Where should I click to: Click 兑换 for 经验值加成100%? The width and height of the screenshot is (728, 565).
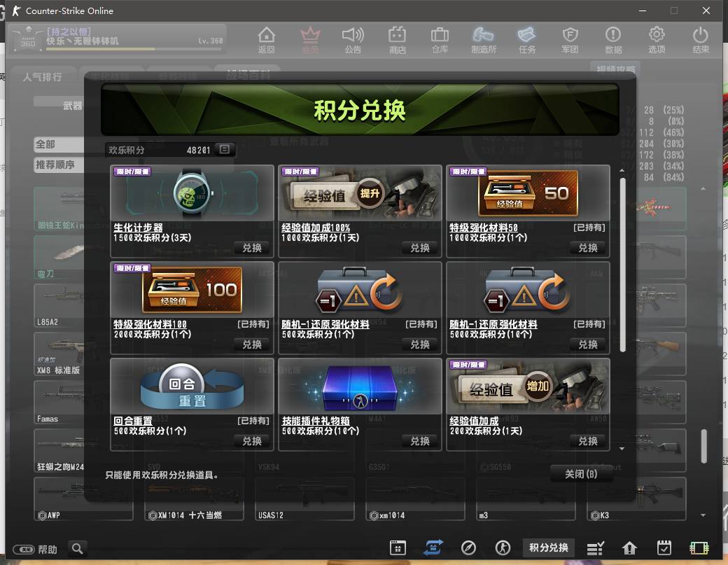[420, 248]
